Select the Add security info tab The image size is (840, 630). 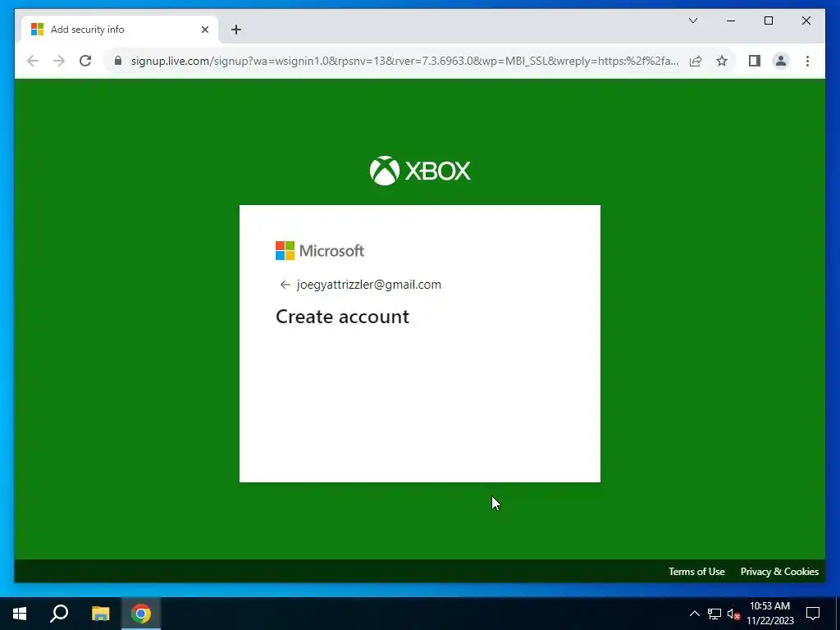(x=120, y=30)
